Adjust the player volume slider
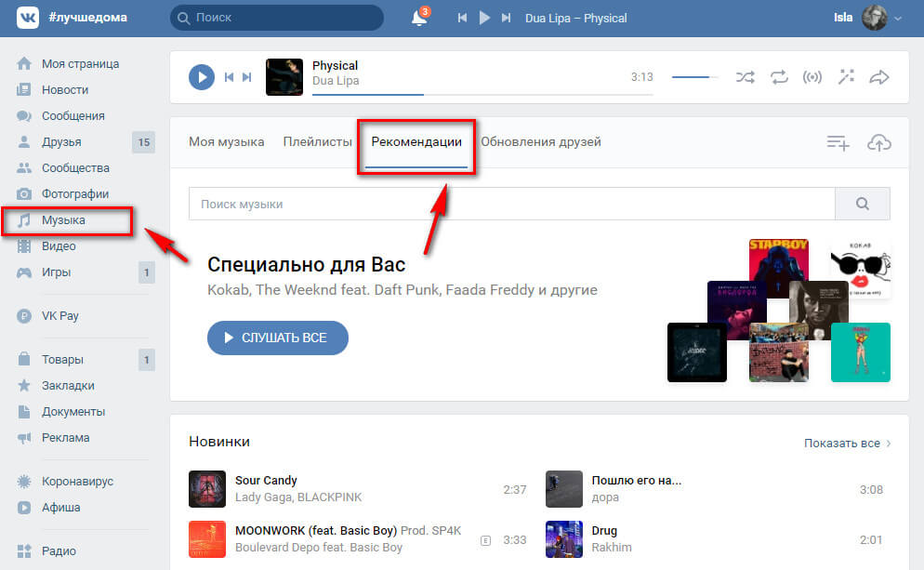 tap(693, 77)
